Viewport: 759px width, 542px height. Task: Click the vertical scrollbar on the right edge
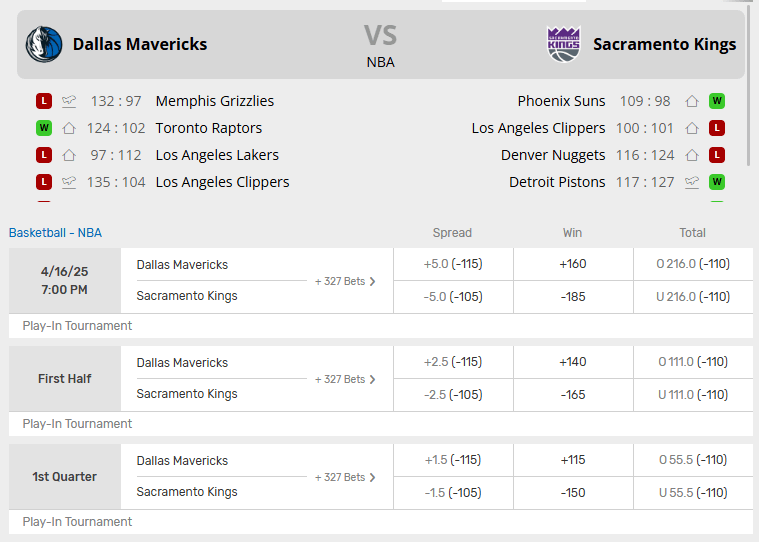[x=750, y=87]
